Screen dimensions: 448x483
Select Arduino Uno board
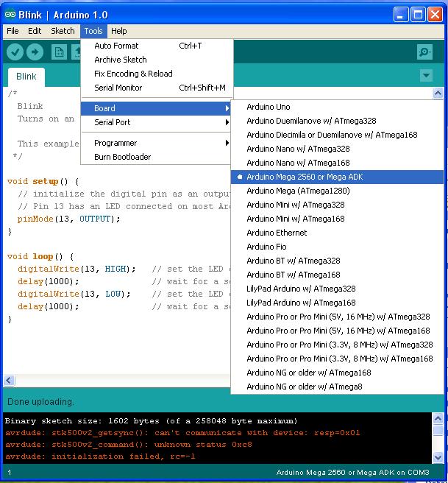click(337, 107)
